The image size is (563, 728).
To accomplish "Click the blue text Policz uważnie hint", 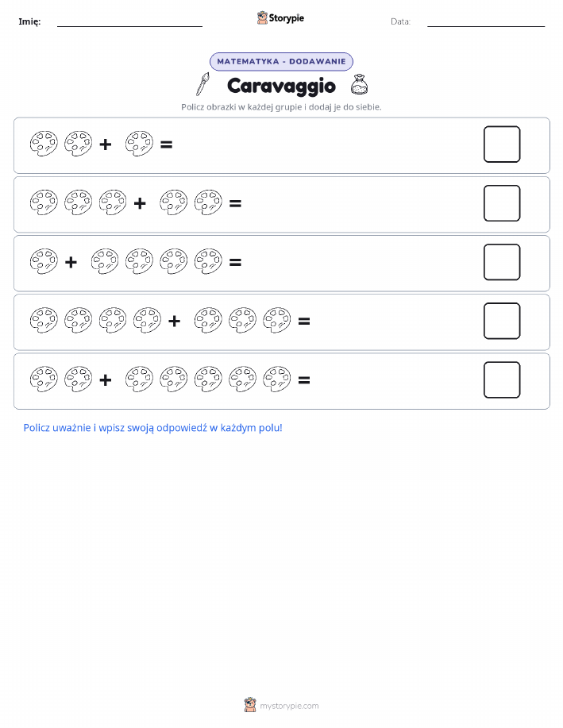I will pos(152,428).
